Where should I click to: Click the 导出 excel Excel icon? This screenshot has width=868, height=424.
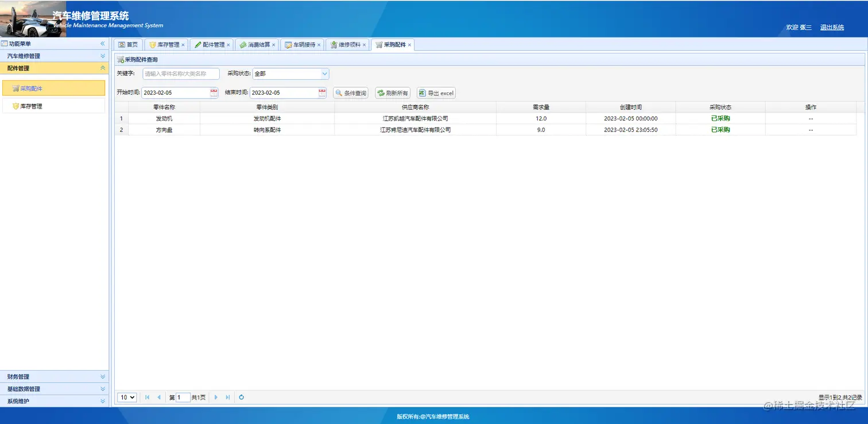tap(423, 92)
